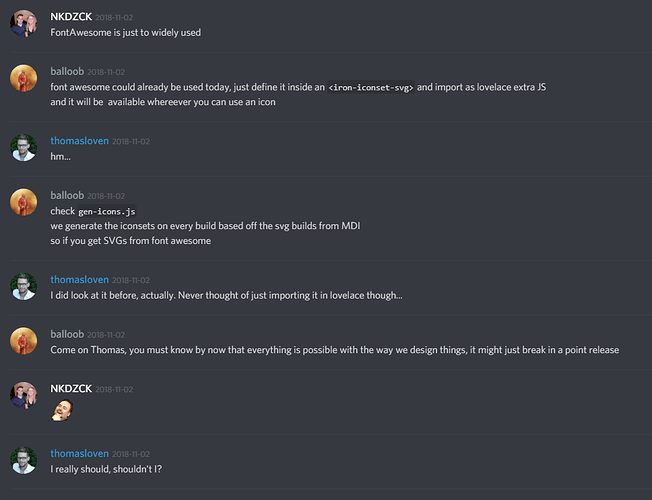Click the timestamp on the "hm..." message
Screen dimensions: 652x500
point(132,141)
